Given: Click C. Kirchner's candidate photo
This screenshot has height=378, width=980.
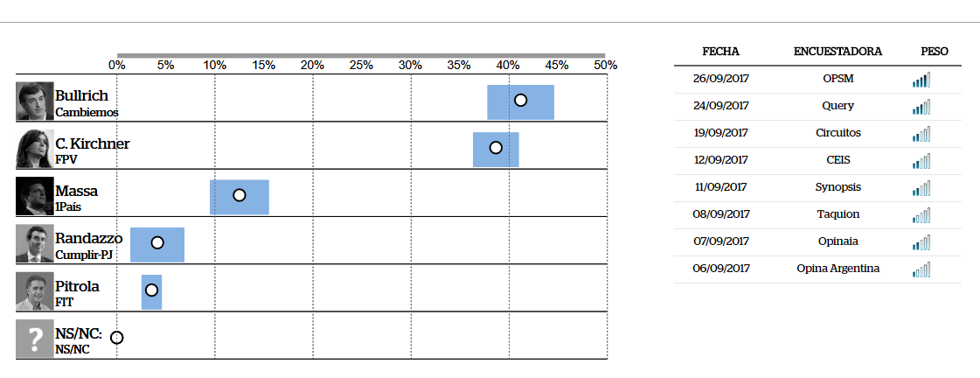Looking at the screenshot, I should pos(35,149).
